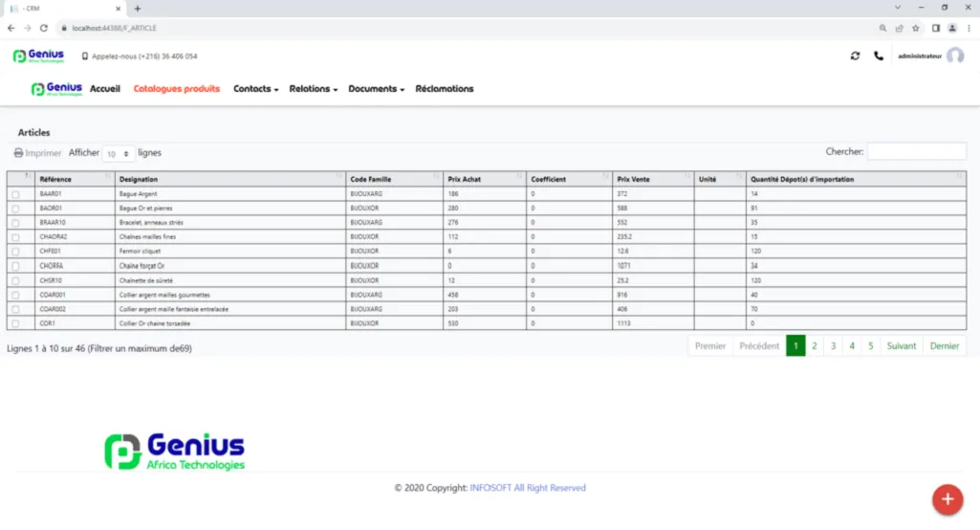Image resolution: width=980 pixels, height=530 pixels.
Task: Reload the page with browser reload icon
Action: pyautogui.click(x=44, y=28)
